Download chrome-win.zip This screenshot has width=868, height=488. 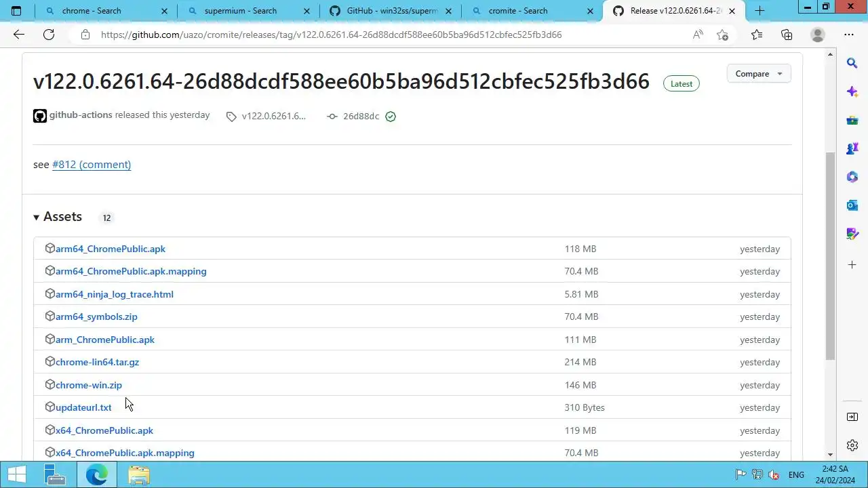coord(89,385)
